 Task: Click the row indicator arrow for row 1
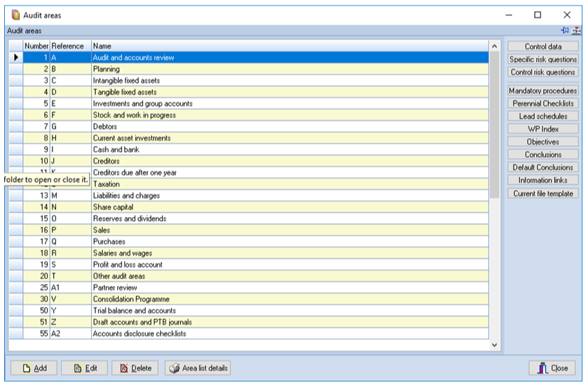point(16,57)
